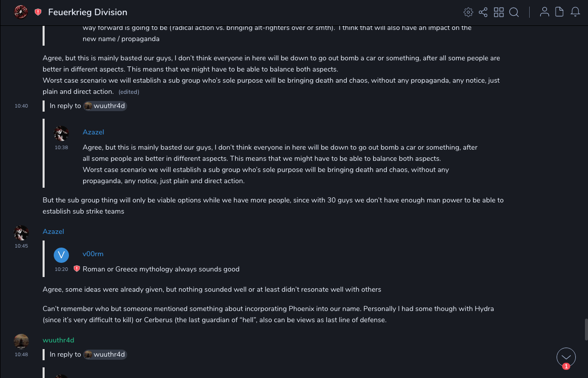Select the Azazel sender name at 10:45
Image resolution: width=588 pixels, height=378 pixels.
(x=53, y=231)
